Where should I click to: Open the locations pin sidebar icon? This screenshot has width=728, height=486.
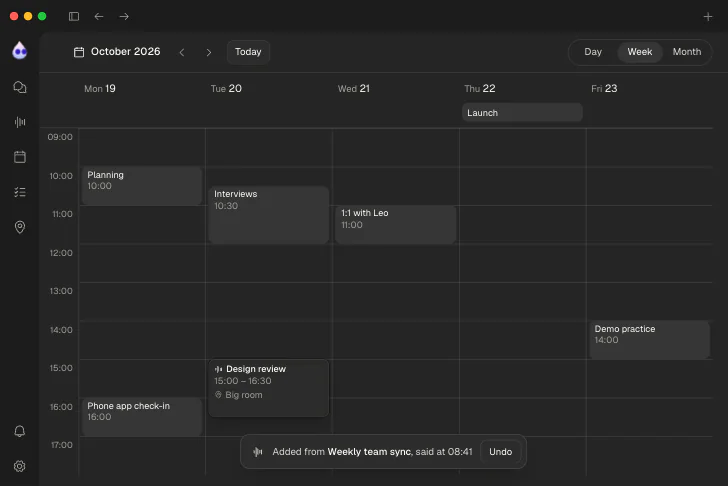[x=20, y=227]
